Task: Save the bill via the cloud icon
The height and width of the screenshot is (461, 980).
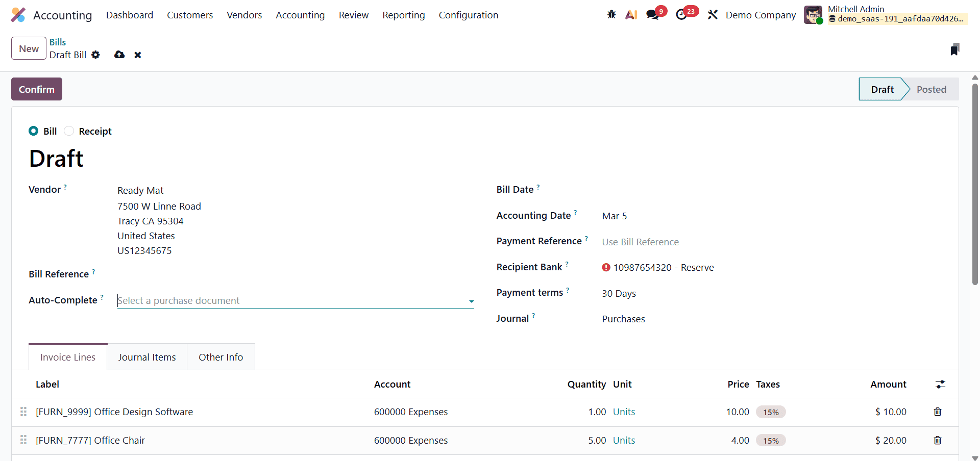Action: pos(119,55)
